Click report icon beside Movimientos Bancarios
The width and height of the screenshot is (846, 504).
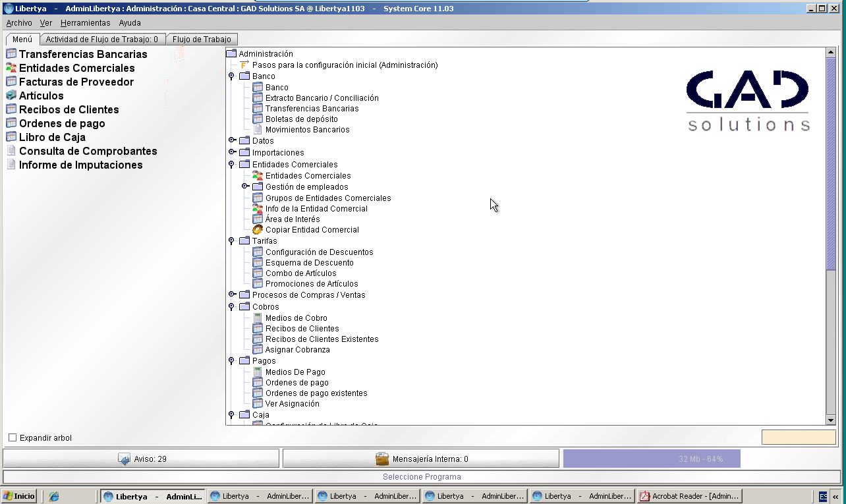[x=258, y=130]
